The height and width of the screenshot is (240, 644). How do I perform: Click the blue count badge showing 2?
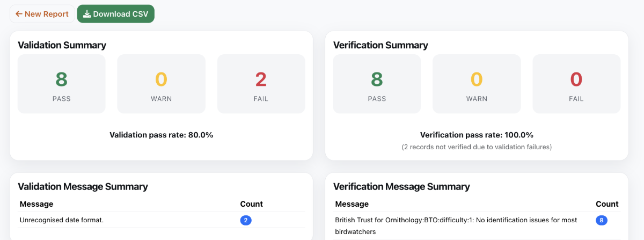click(246, 220)
